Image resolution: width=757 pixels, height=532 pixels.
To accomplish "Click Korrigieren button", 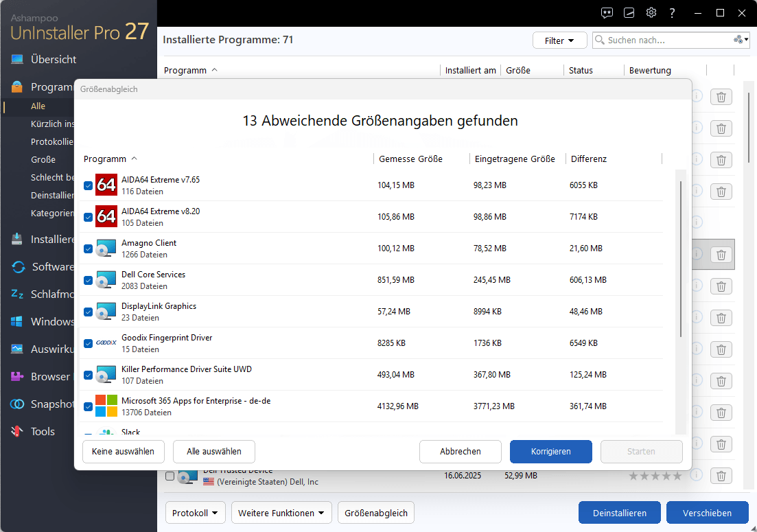I will click(551, 452).
